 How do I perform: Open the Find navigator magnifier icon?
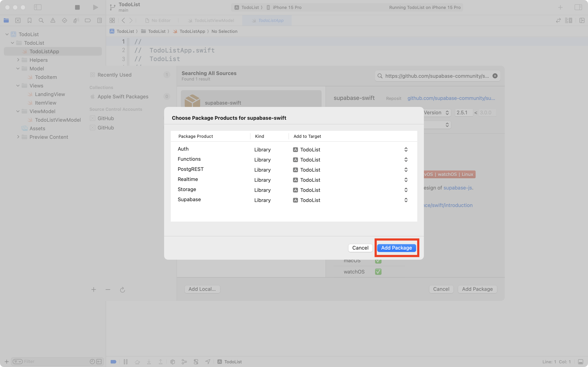pyautogui.click(x=41, y=20)
